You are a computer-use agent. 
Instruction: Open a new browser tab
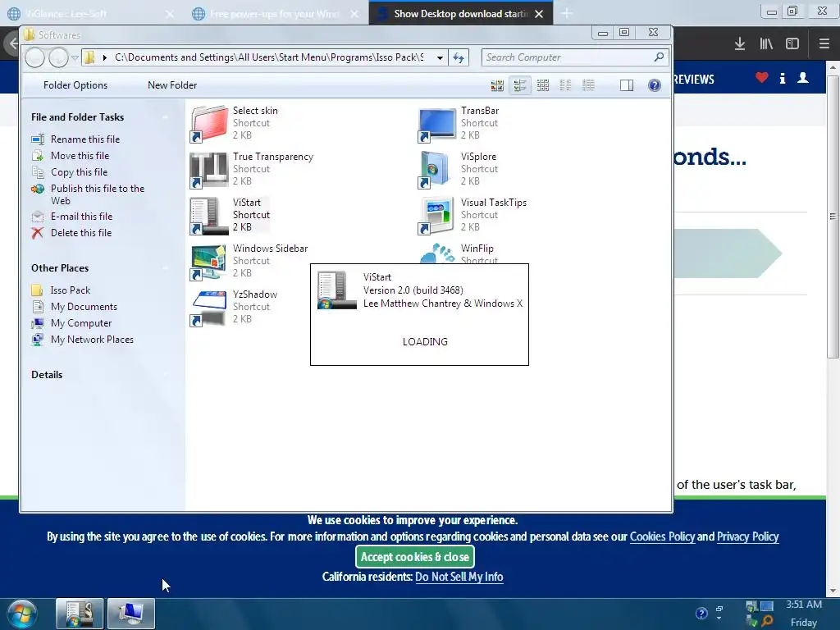tap(567, 13)
